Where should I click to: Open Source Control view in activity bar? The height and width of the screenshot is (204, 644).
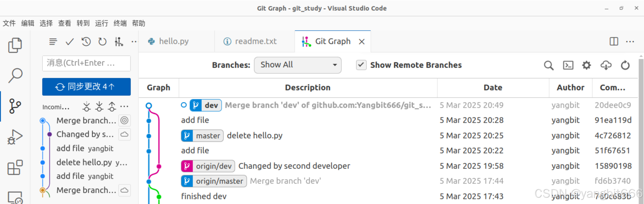click(x=15, y=106)
